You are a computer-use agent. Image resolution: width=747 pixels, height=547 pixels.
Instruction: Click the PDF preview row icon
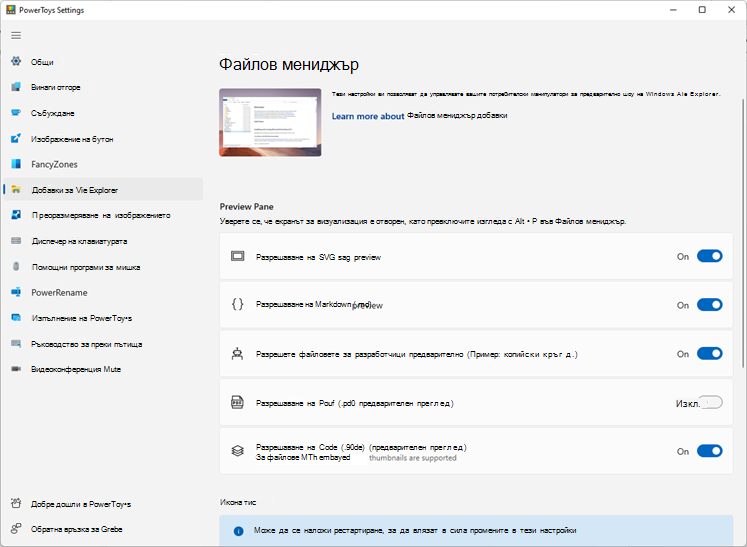[237, 403]
